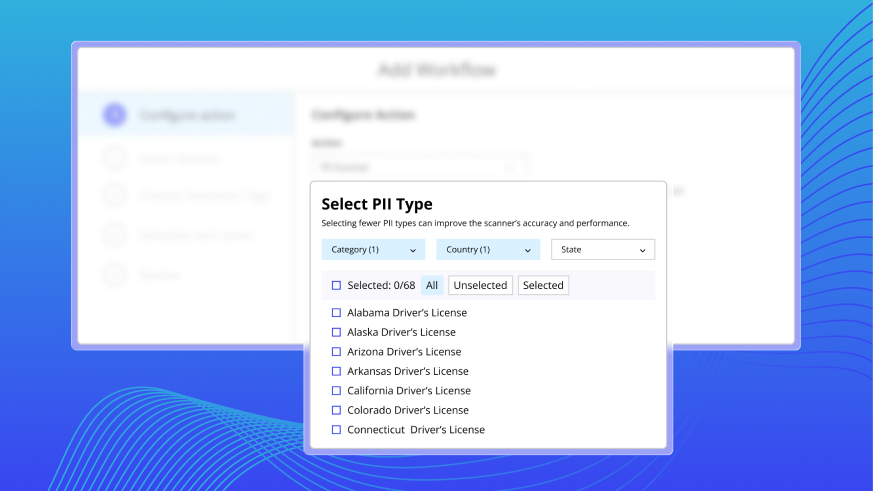Check the Alabama Driver's License checkbox
Viewport: 873px width, 491px height.
coord(336,313)
